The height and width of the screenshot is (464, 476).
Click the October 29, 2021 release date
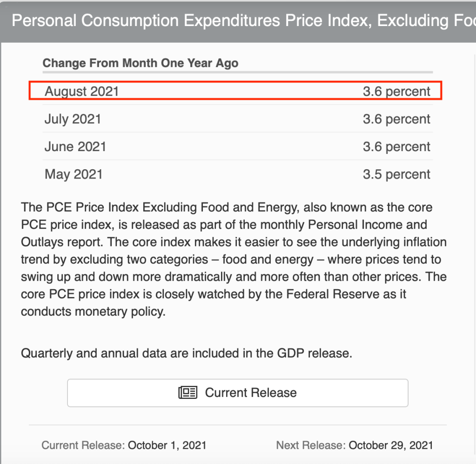click(x=391, y=445)
